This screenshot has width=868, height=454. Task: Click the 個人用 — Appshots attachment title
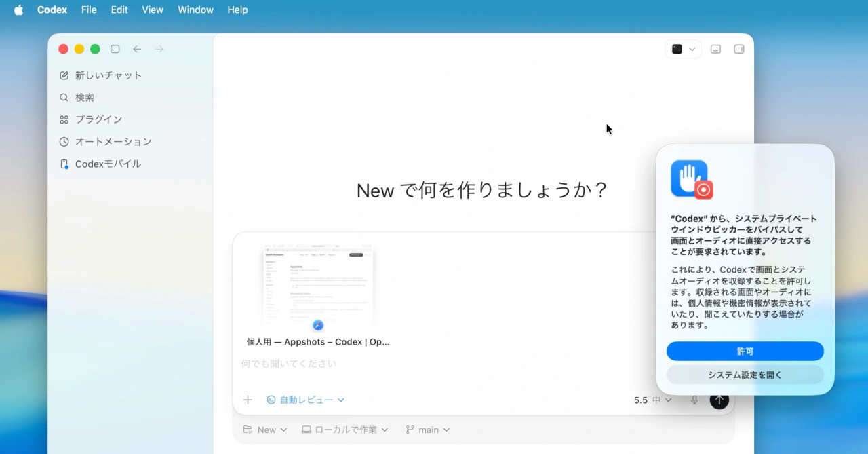318,342
